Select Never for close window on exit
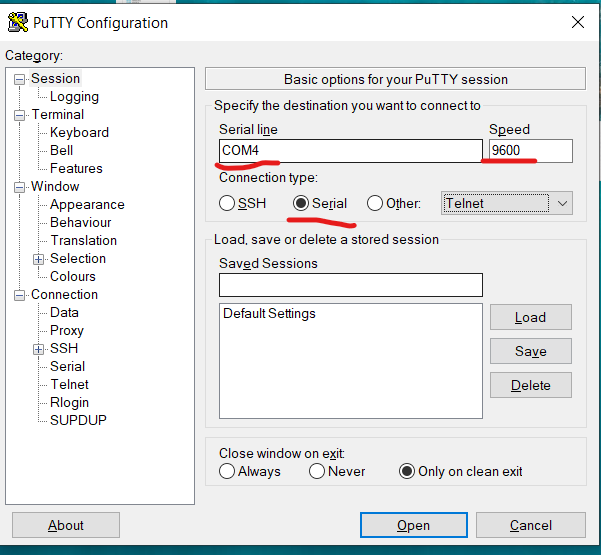Viewport: 601px width, 555px height. click(317, 471)
